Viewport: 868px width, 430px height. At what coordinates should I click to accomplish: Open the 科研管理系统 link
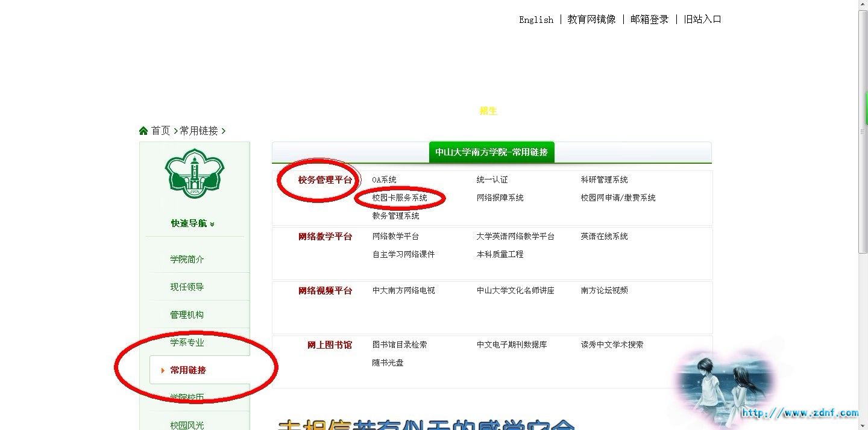point(604,179)
